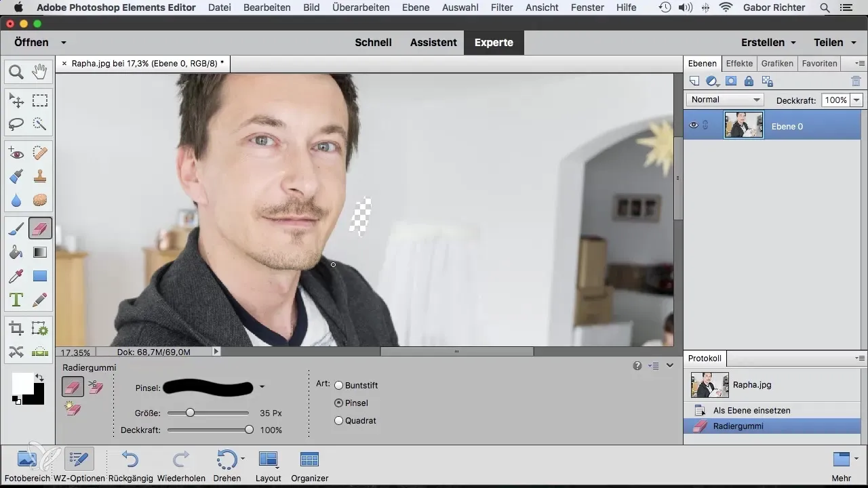Click the Rückgängig undo button
Image resolution: width=868 pixels, height=488 pixels.
click(x=130, y=465)
